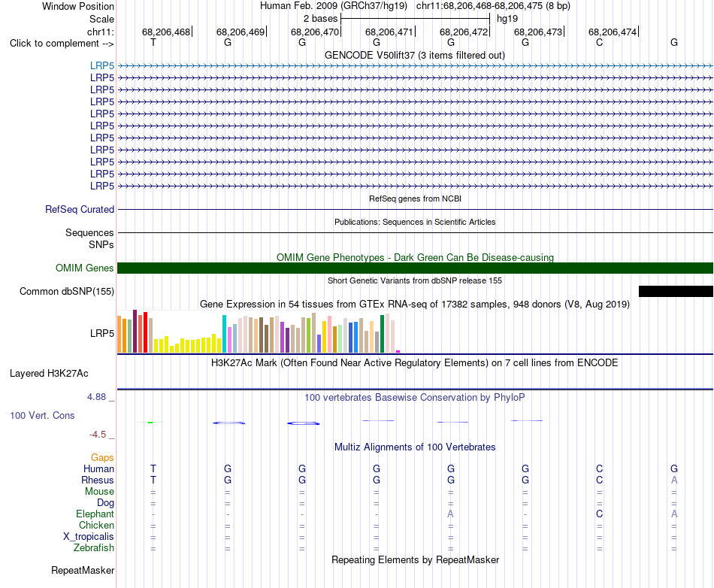This screenshot has width=714, height=588.
Task: Click base C in the Elephant row
Action: (599, 514)
